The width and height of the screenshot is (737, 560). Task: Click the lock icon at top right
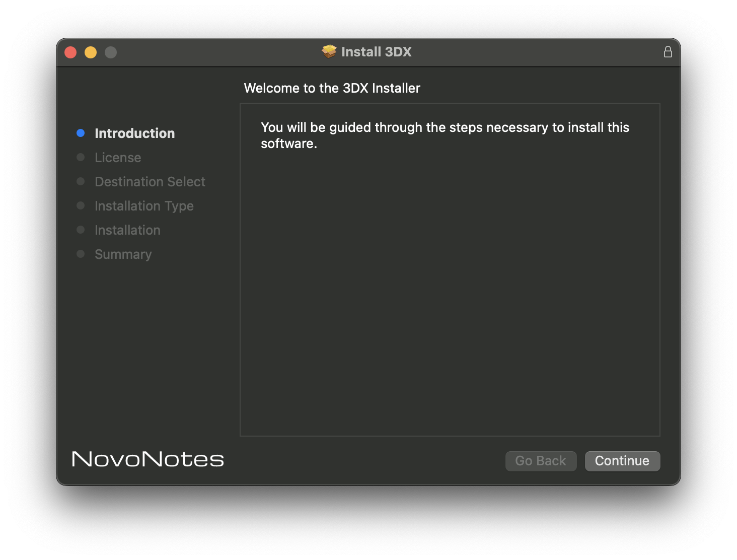click(668, 51)
